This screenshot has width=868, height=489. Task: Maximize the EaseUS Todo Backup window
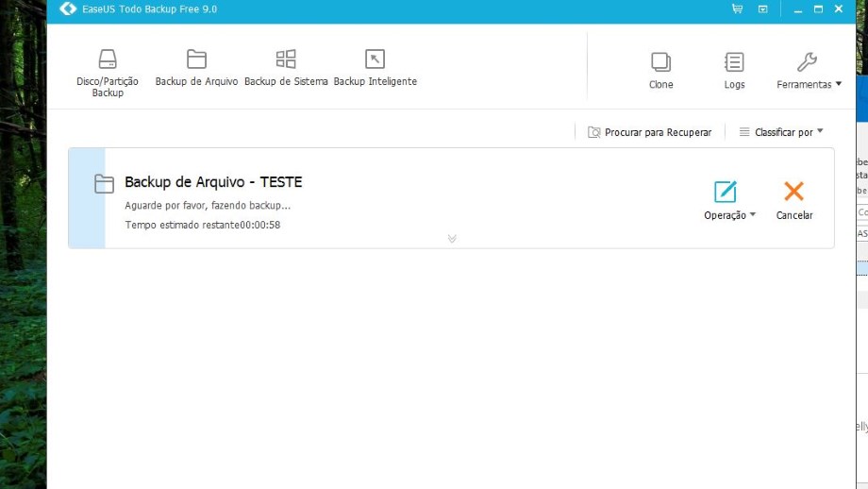818,9
